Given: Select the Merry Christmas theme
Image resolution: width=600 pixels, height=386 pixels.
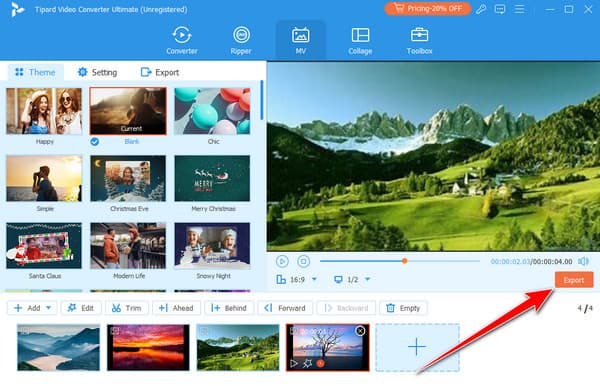Looking at the screenshot, I should (x=212, y=178).
